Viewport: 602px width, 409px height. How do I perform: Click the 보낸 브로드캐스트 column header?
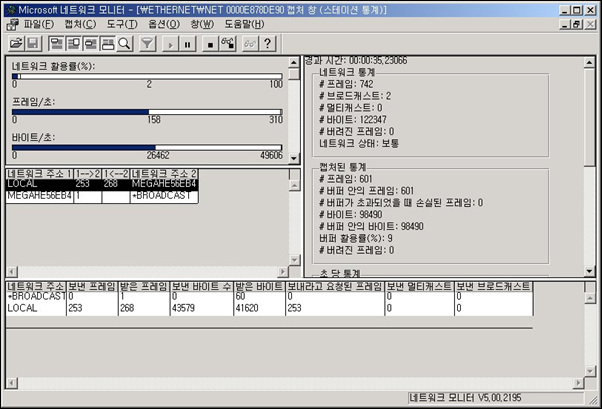[x=493, y=286]
